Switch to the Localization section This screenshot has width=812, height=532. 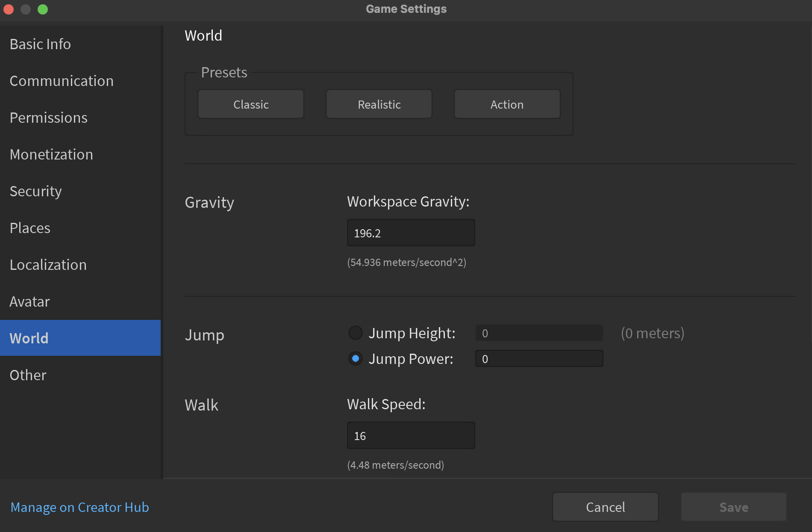pos(48,265)
